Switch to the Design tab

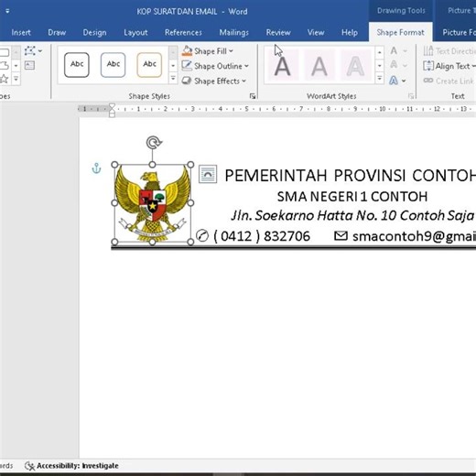coord(94,32)
